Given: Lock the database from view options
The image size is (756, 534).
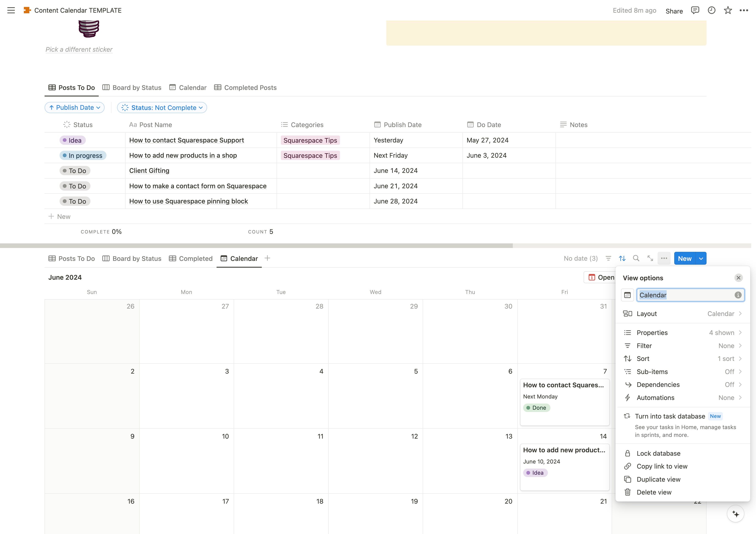Looking at the screenshot, I should tap(658, 453).
